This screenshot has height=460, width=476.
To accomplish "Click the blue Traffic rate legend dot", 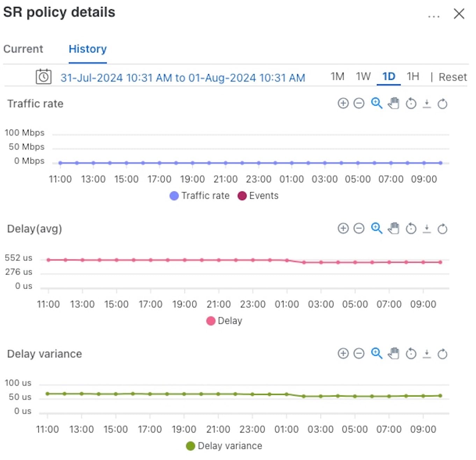I will pyautogui.click(x=174, y=196).
